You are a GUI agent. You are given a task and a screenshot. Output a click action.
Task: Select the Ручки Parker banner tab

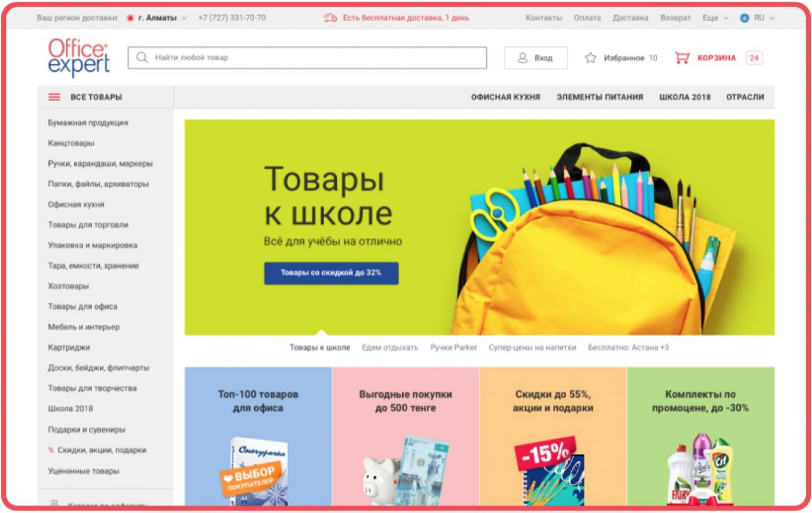pos(453,348)
